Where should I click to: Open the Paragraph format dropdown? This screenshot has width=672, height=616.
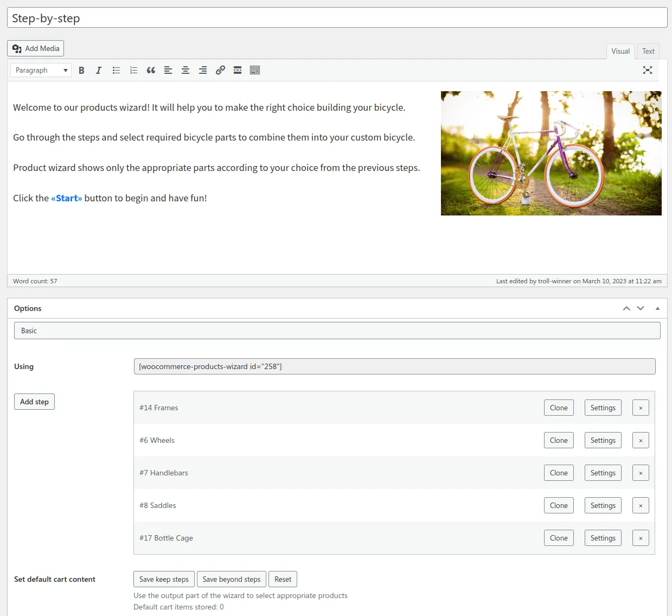[x=41, y=70]
